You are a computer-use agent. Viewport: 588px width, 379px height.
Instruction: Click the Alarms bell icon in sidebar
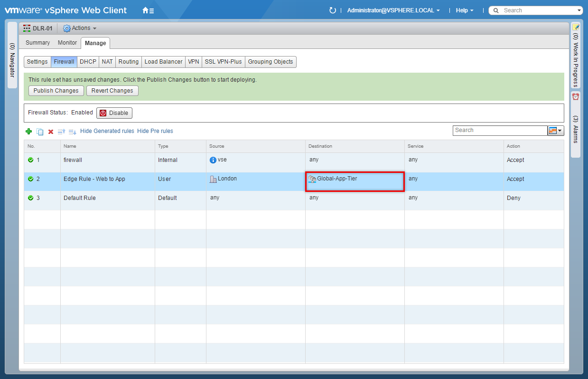point(576,96)
